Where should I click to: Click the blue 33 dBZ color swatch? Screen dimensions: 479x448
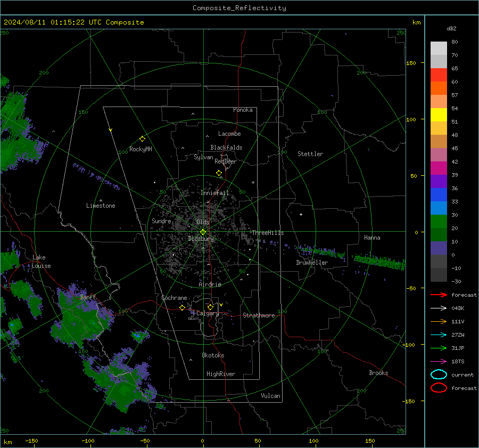tap(439, 195)
